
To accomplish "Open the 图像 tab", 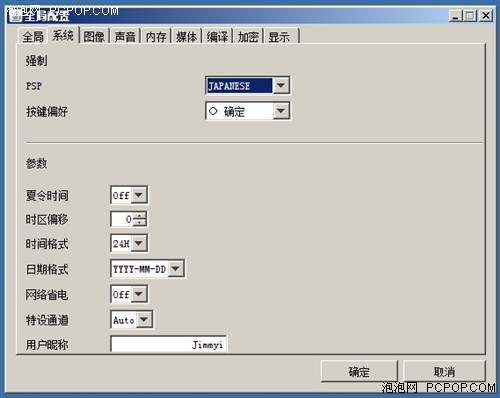I will tap(94, 36).
